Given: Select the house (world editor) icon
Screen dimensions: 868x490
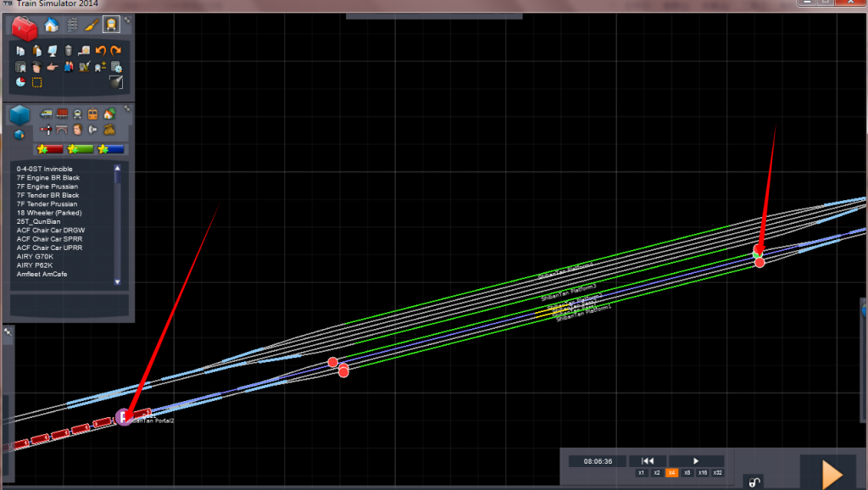Looking at the screenshot, I should point(53,25).
